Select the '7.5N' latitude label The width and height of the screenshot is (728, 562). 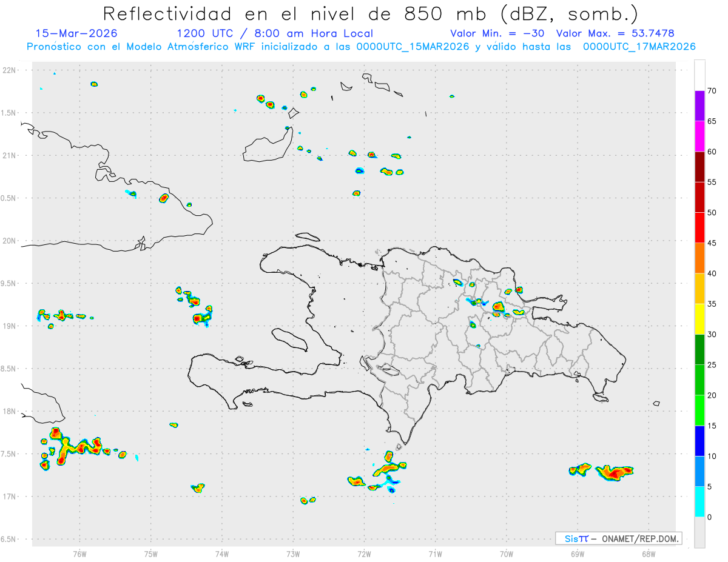pyautogui.click(x=9, y=454)
